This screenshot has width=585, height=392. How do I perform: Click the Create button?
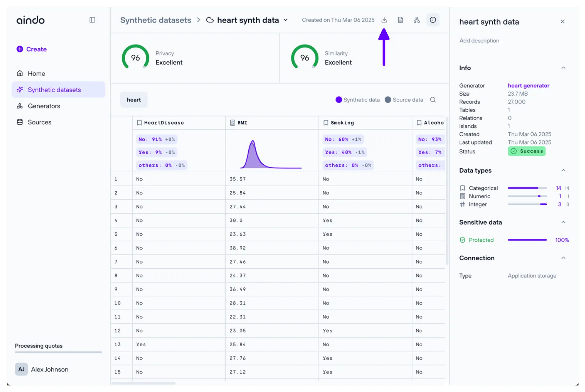point(32,49)
